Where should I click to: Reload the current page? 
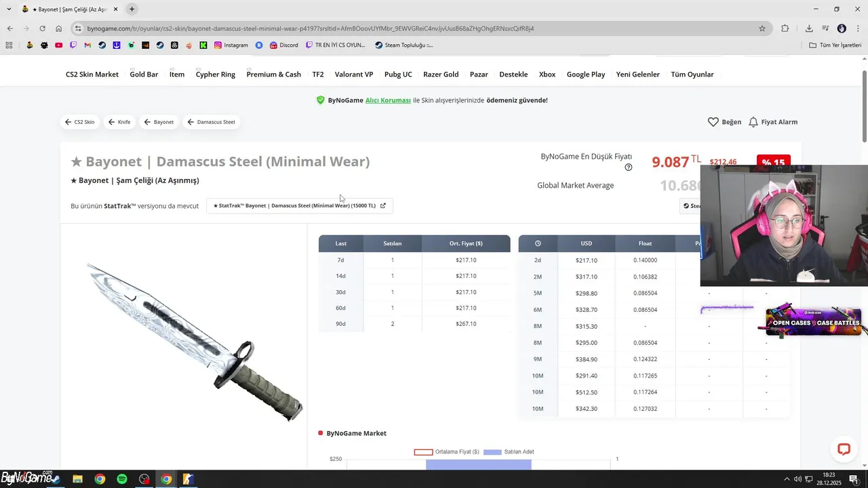(x=42, y=28)
